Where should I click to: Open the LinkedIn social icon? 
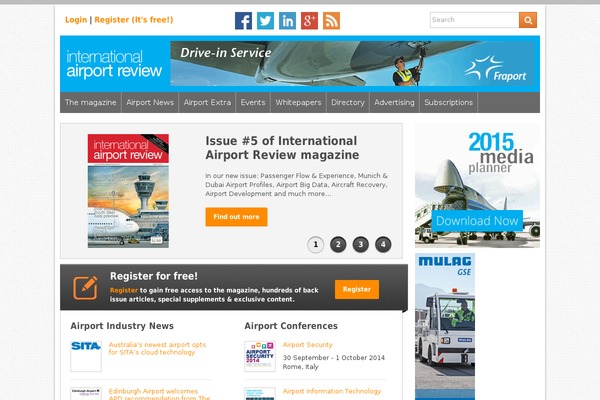pyautogui.click(x=287, y=20)
